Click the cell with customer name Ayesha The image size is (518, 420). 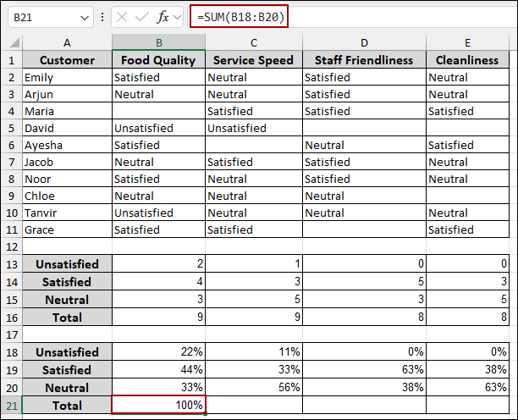[x=67, y=145]
